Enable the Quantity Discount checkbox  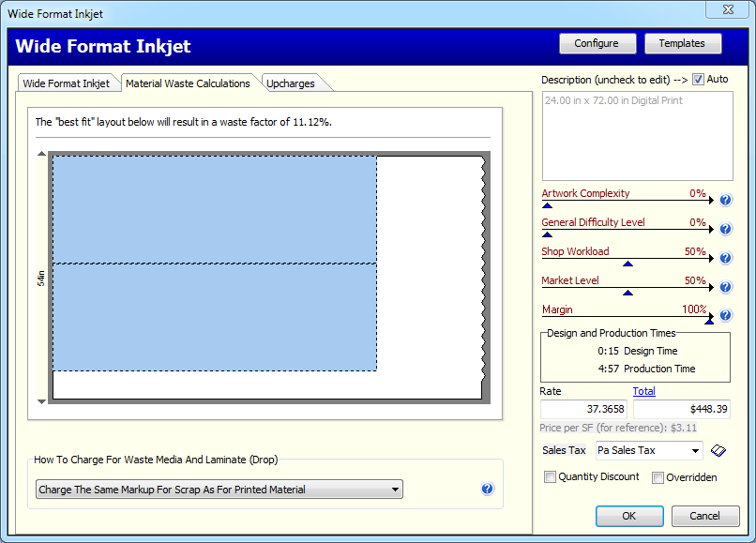point(550,477)
